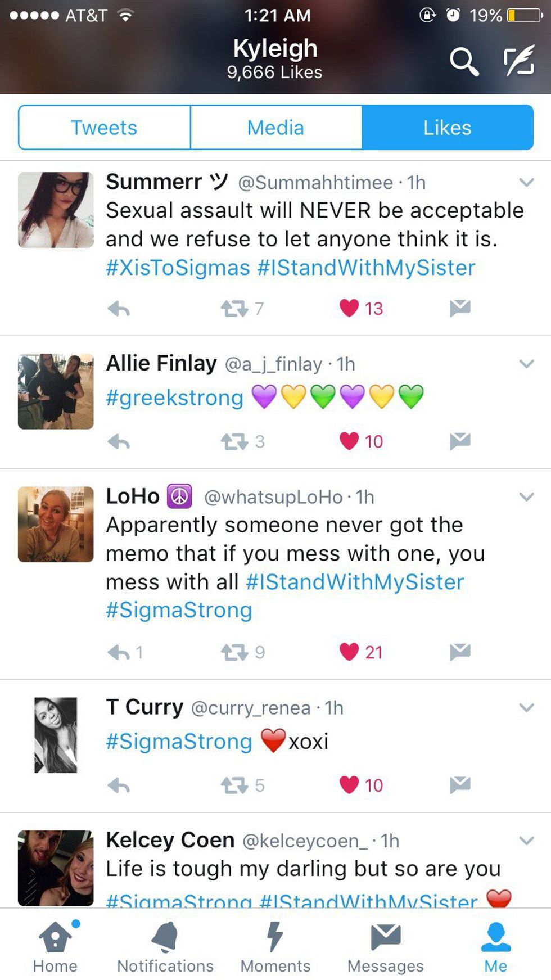
Task: Retweet LoHo's tweet
Action: point(234,652)
